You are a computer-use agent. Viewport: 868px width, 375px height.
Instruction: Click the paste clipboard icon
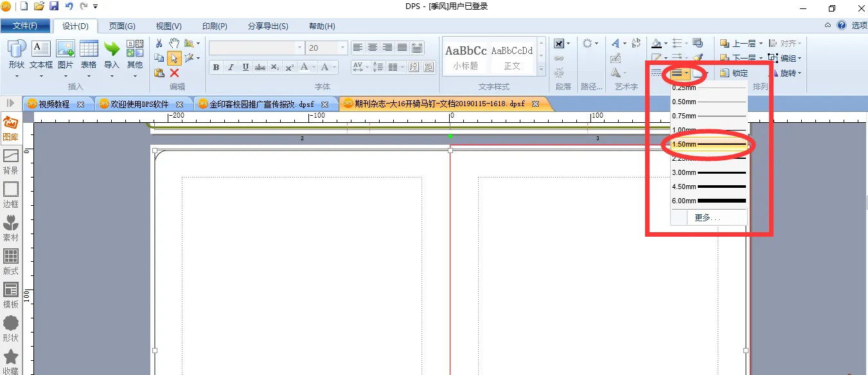pos(159,73)
